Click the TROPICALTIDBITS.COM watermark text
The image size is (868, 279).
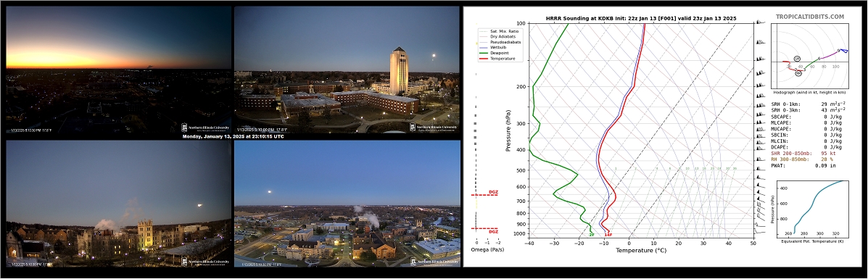coord(809,17)
